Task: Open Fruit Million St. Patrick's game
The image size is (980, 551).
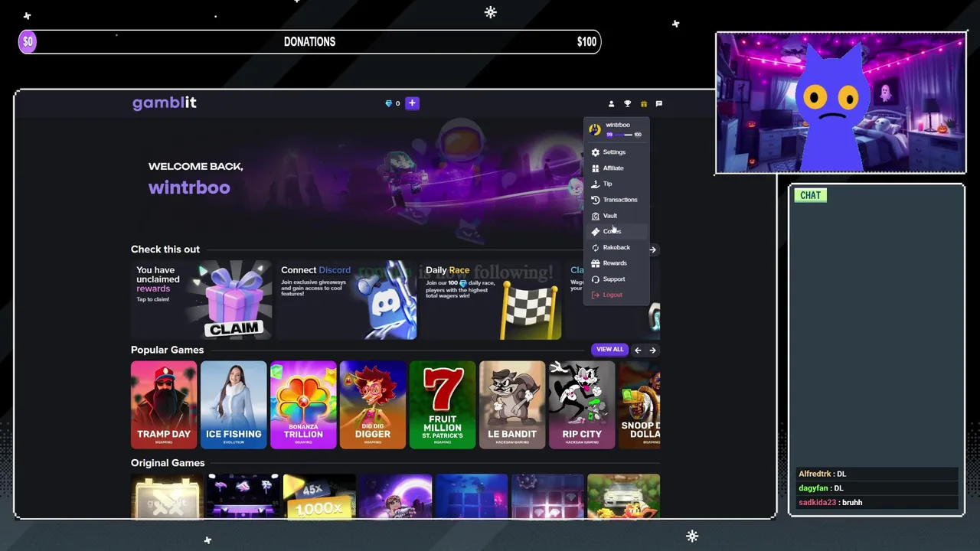Action: coord(443,405)
